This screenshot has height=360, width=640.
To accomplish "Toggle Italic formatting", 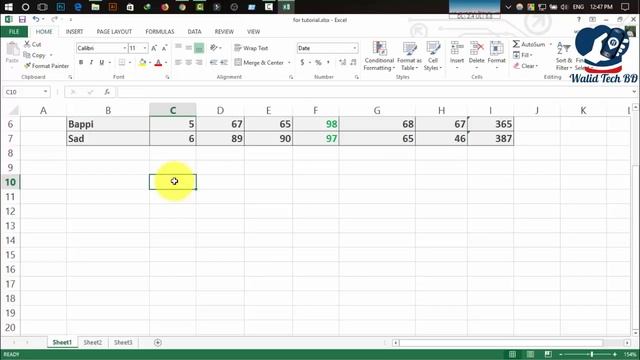I will (91, 62).
